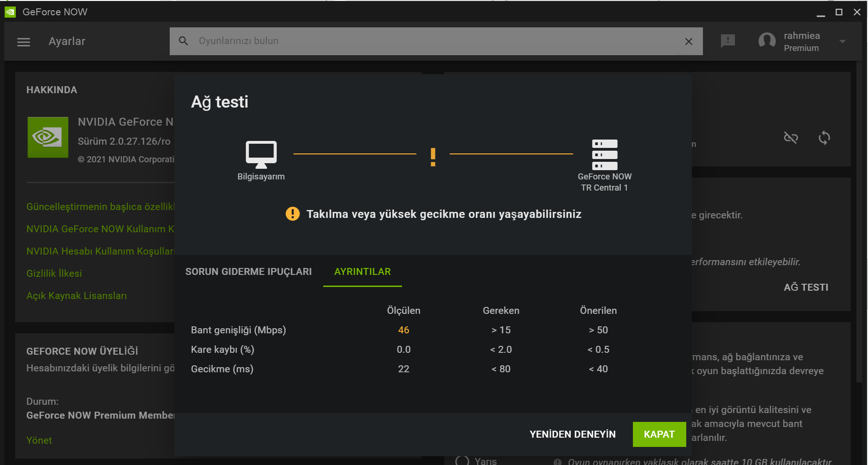Click the Gereken column header
The image size is (868, 465).
pyautogui.click(x=501, y=311)
